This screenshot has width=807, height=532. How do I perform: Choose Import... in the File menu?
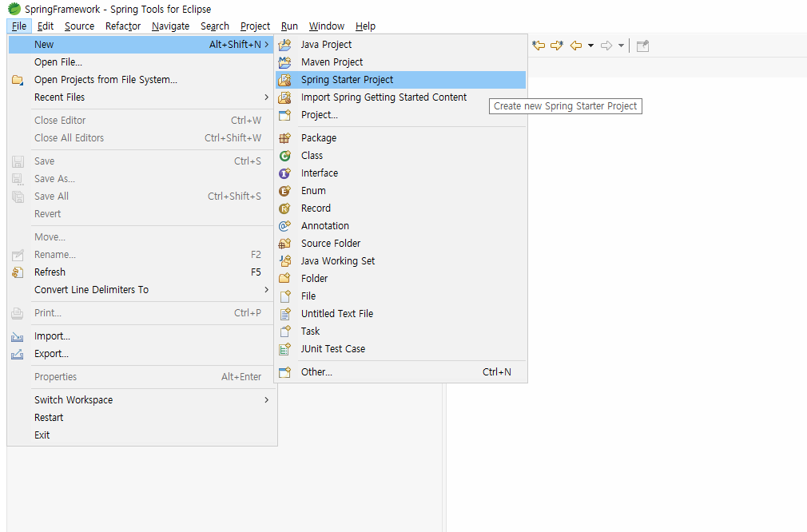coord(140,336)
